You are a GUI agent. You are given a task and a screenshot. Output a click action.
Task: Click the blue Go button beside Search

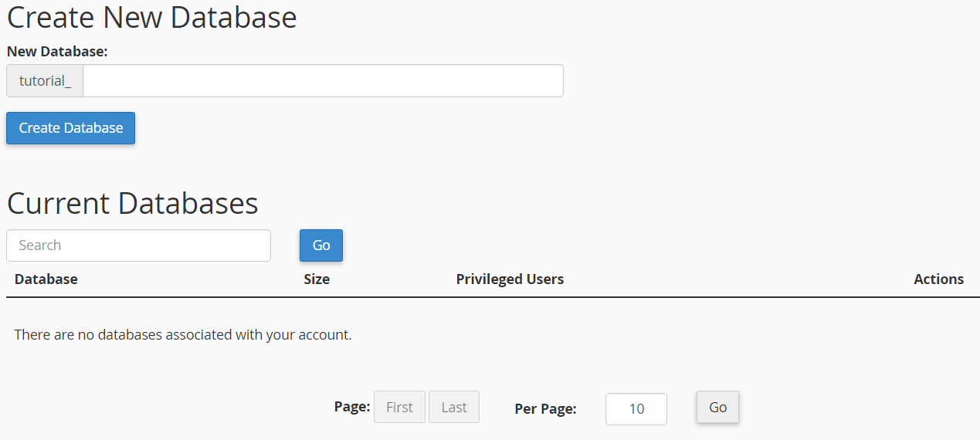pyautogui.click(x=321, y=245)
